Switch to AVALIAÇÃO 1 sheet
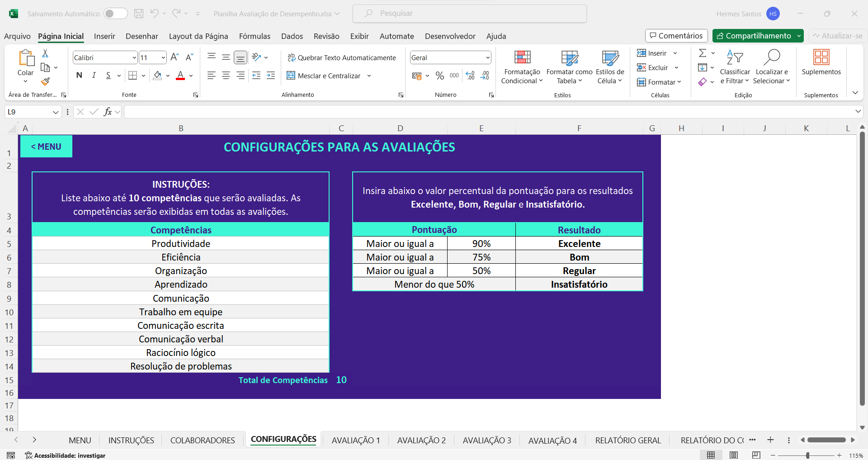The height and width of the screenshot is (460, 868). (356, 440)
